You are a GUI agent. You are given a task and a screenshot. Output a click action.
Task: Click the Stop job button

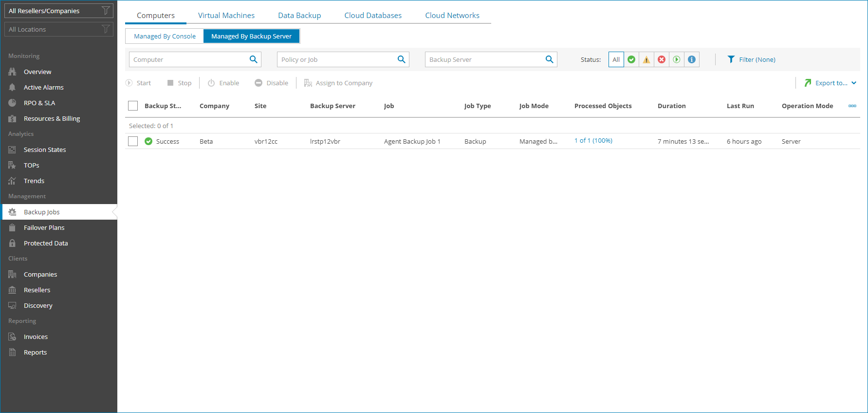179,83
